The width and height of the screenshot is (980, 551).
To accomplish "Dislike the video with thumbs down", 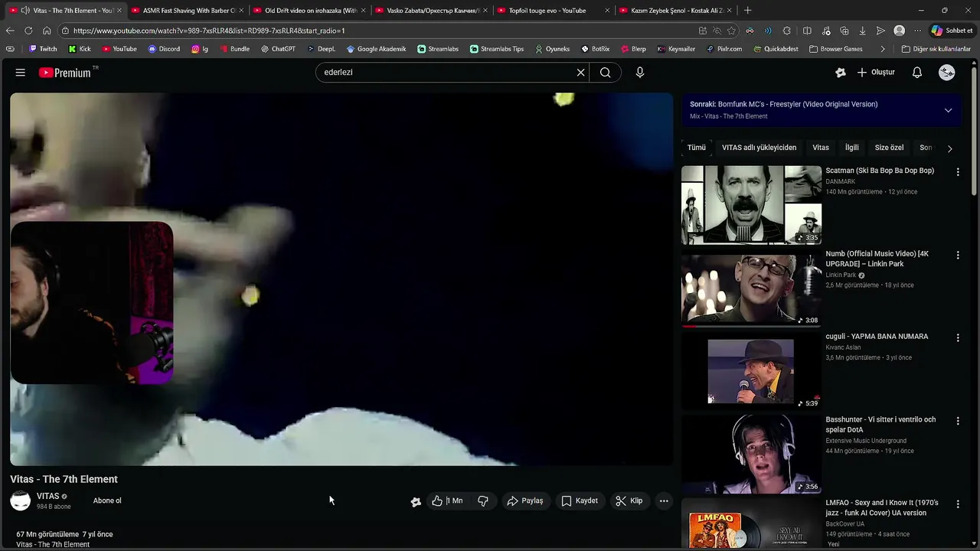I will [x=483, y=500].
